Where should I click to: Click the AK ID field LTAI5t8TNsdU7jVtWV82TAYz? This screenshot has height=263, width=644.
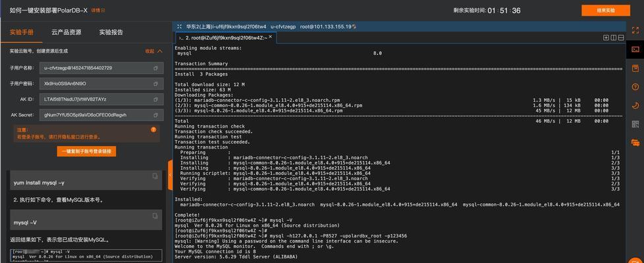point(102,99)
